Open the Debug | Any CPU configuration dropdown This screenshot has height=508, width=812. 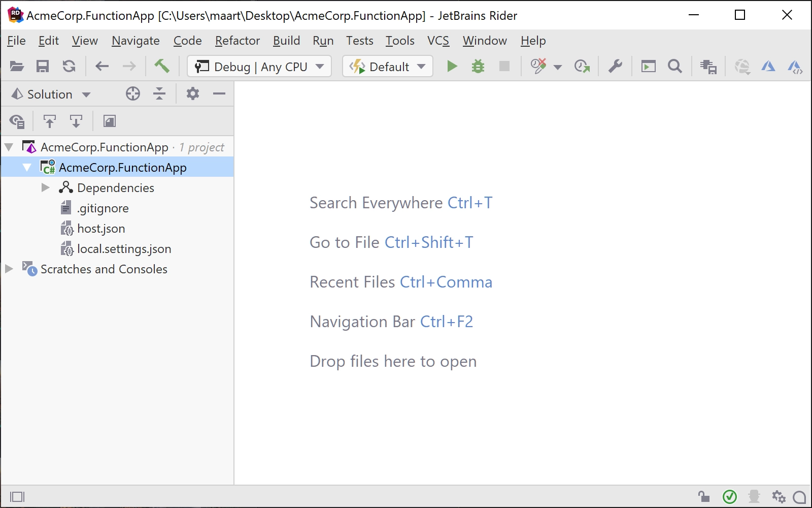(x=259, y=67)
